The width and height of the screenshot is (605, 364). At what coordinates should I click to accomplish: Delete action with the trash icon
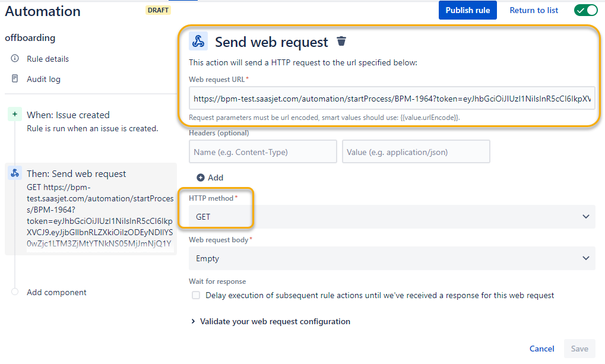pos(341,41)
